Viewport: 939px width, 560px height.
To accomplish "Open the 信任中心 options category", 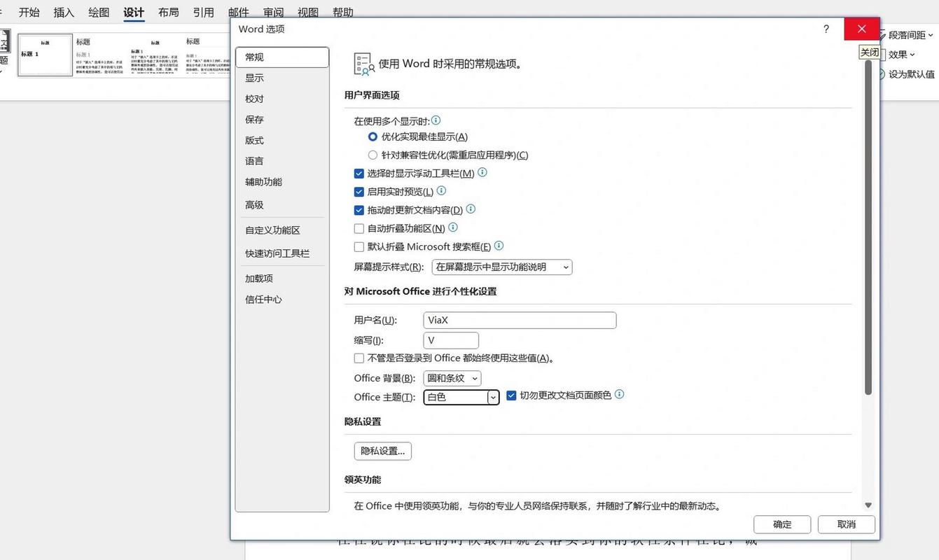I will click(x=282, y=299).
